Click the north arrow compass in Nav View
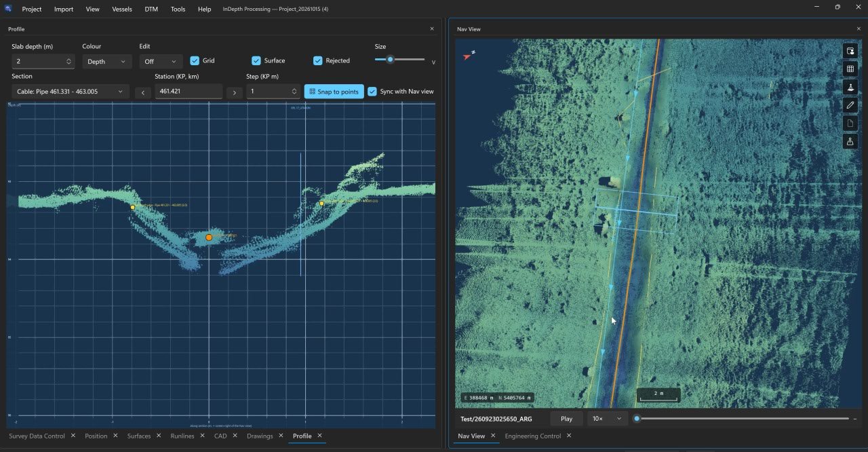 (469, 55)
